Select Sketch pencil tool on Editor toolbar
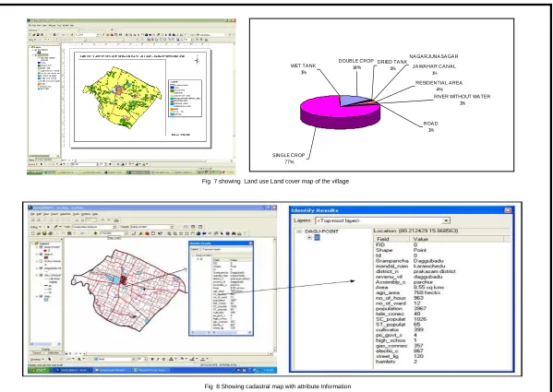Screen dimensions: 553x392 click(55, 227)
